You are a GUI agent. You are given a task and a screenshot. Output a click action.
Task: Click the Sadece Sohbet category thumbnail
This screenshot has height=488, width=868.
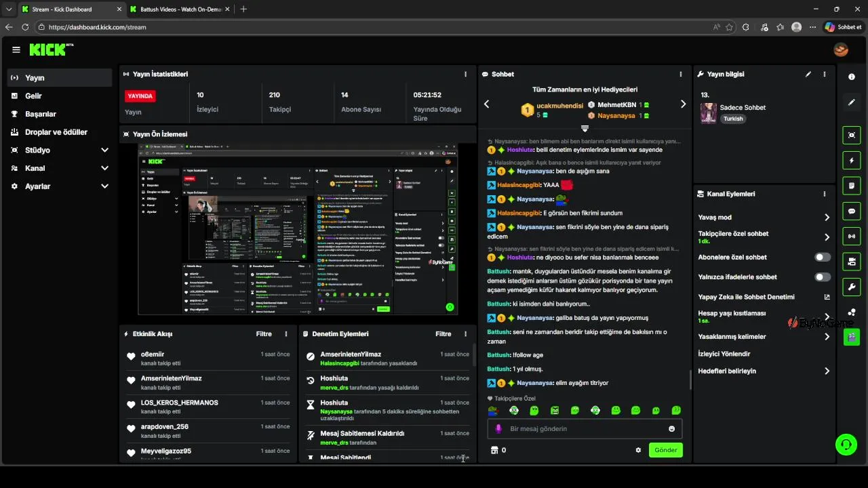pos(709,113)
